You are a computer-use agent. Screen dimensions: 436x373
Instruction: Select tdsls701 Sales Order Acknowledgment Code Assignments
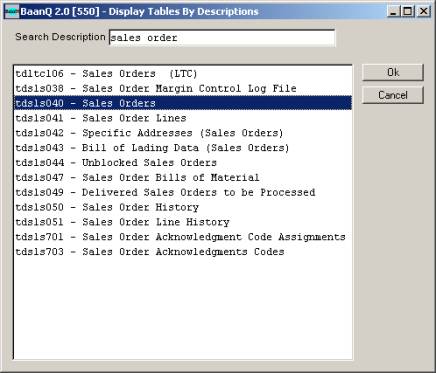(183, 237)
